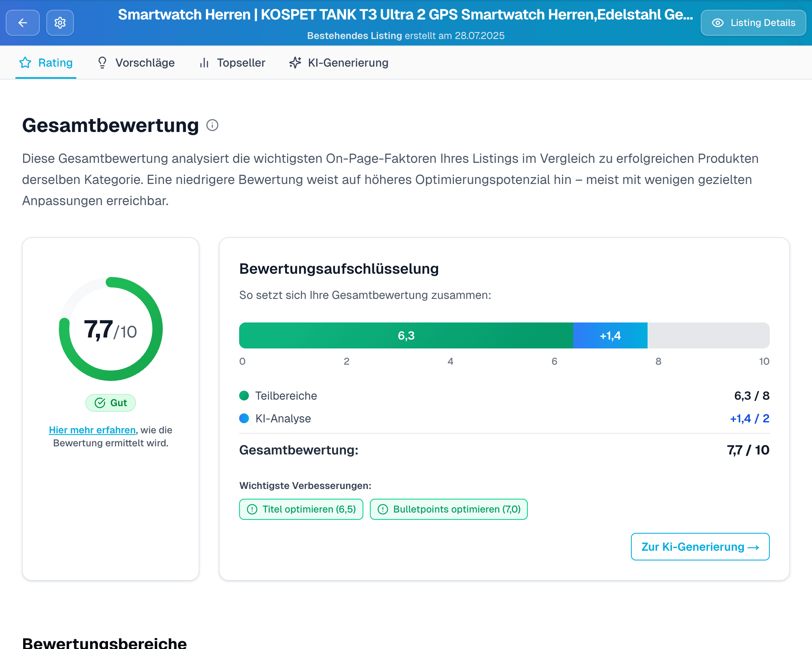Click the checkmark icon in the Gut badge
This screenshot has height=649, width=812.
pyautogui.click(x=99, y=402)
